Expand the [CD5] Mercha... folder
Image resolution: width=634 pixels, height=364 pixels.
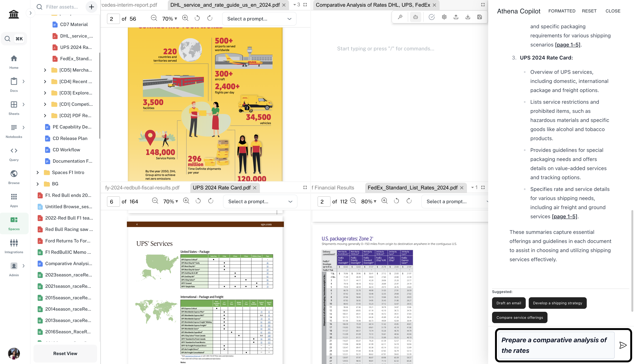pyautogui.click(x=45, y=70)
